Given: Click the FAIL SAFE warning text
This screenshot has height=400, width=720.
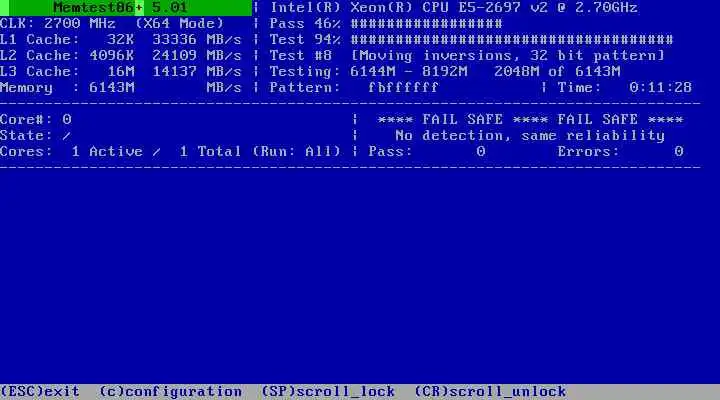Looking at the screenshot, I should [530, 119].
